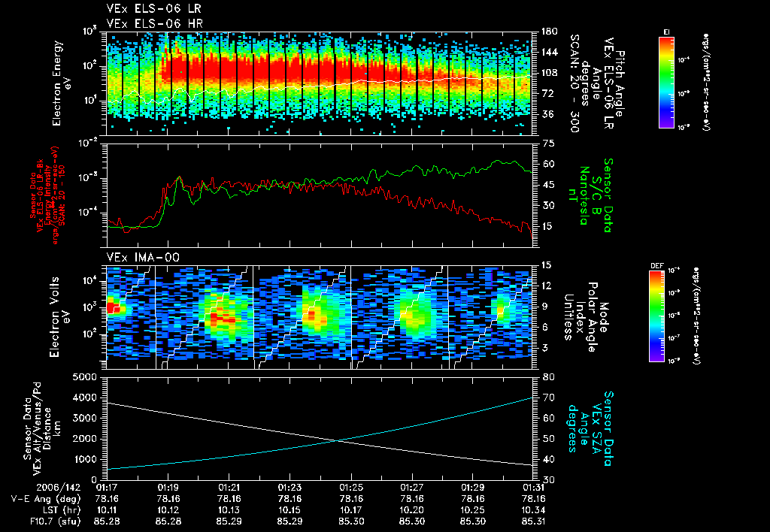770x532 pixels.
Task: Click the EI rainbow color bar
Action: click(x=666, y=82)
